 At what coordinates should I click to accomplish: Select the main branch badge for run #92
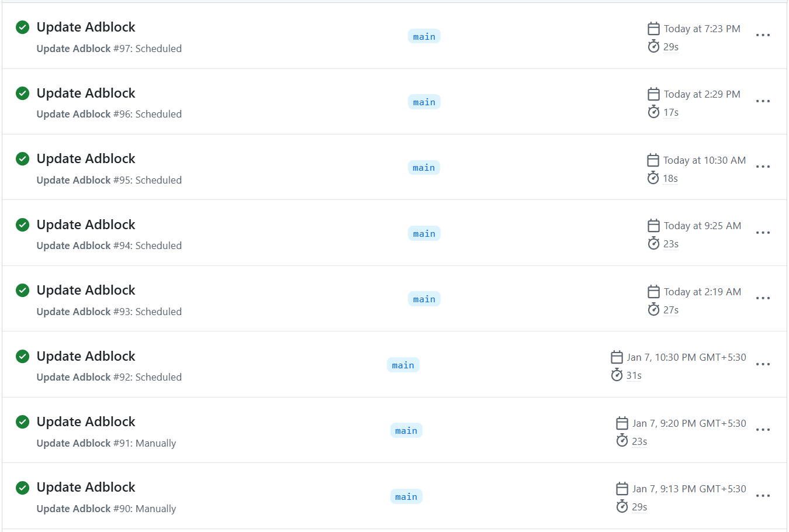tap(403, 365)
